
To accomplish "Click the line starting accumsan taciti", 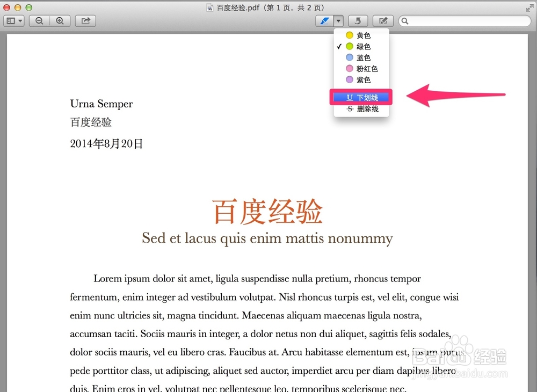I will tap(260, 334).
